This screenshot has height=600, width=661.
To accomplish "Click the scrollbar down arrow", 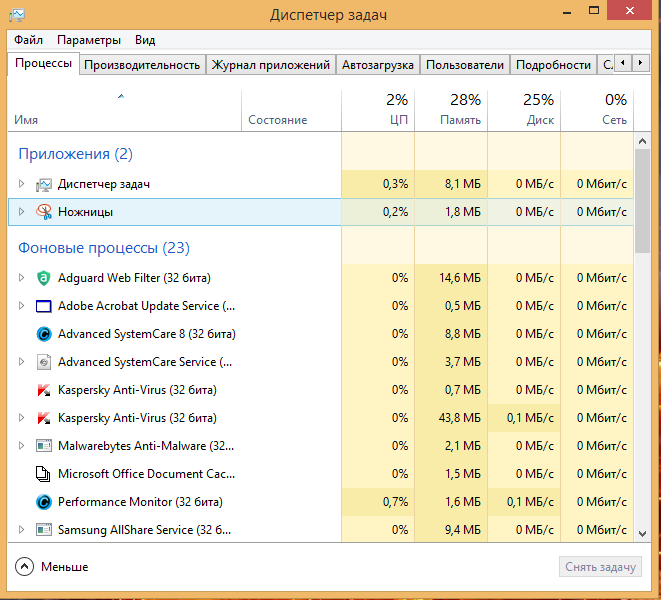I will pyautogui.click(x=642, y=534).
